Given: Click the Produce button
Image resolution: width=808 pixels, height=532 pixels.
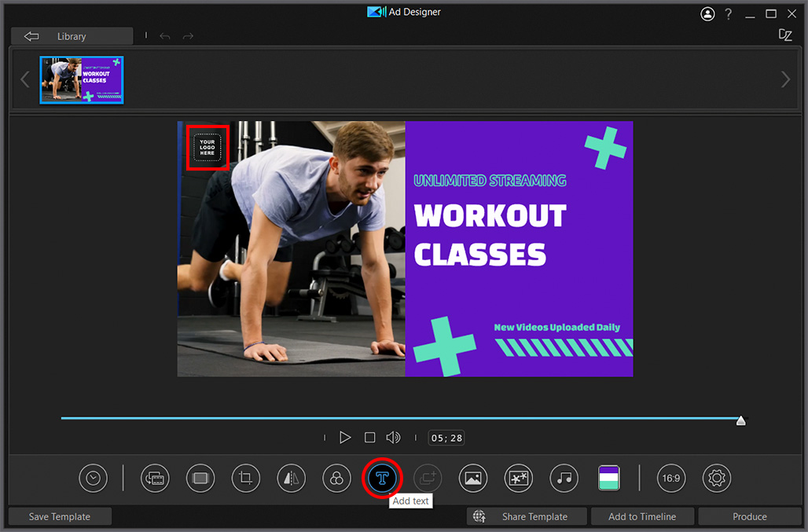Looking at the screenshot, I should pyautogui.click(x=748, y=516).
